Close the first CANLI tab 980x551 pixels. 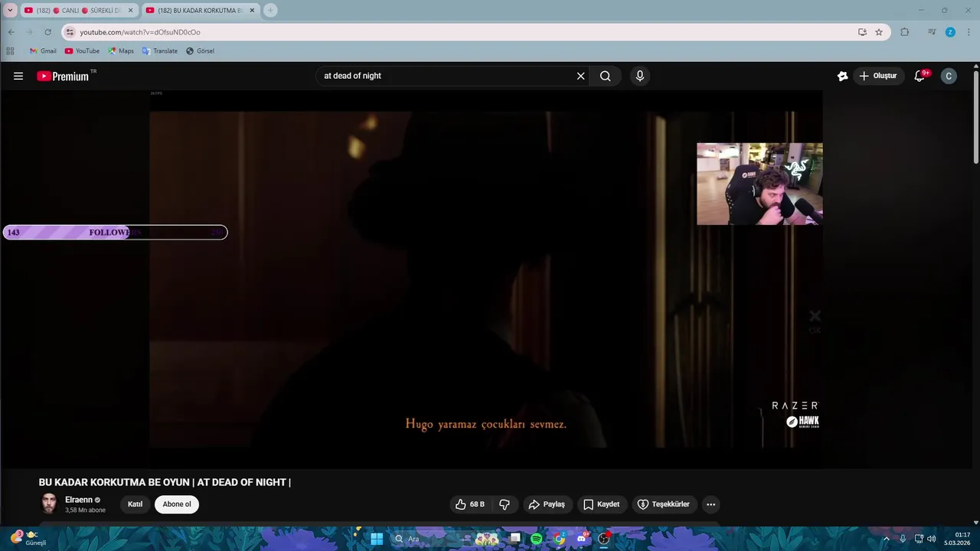pyautogui.click(x=130, y=11)
